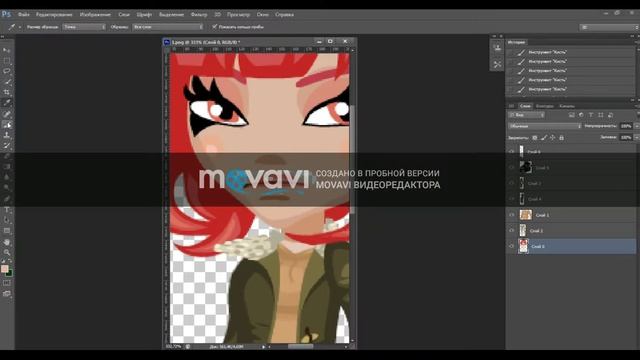Lock layer position
The width and height of the screenshot is (640, 360).
(553, 138)
